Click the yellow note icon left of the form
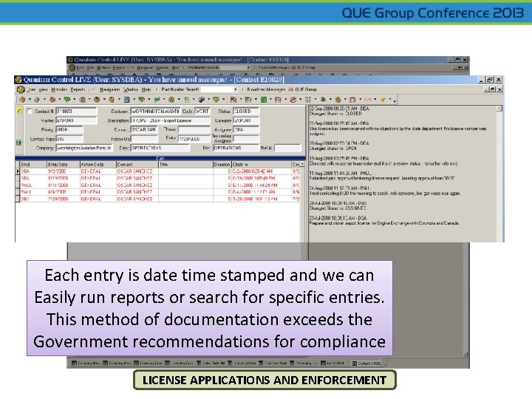The image size is (532, 399). pos(19,111)
